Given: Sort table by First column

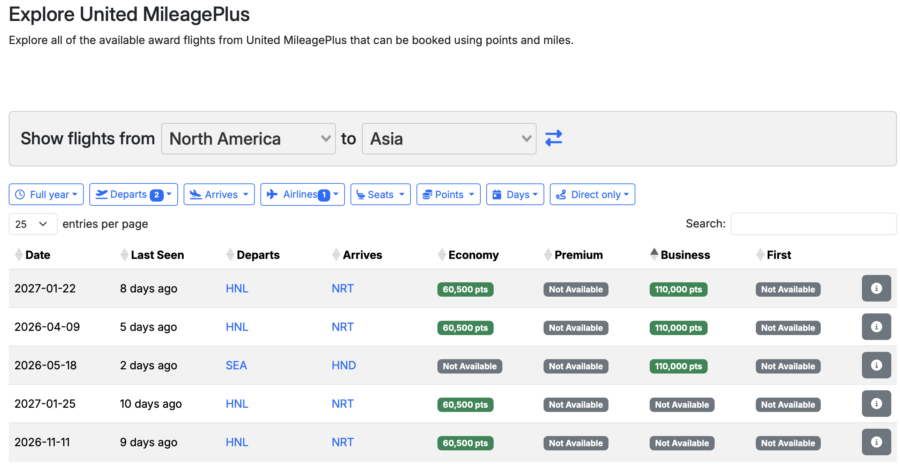Looking at the screenshot, I should pos(774,255).
